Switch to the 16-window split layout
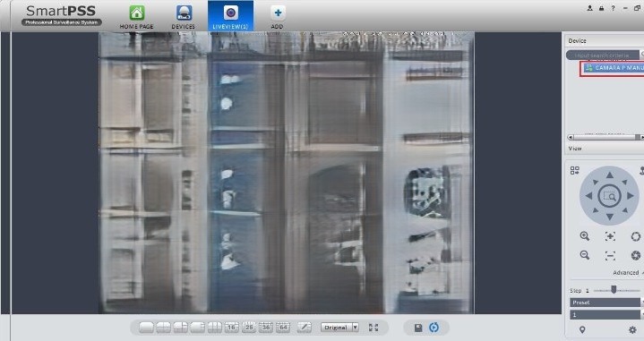Screen dimensions: 644x341 point(232,328)
